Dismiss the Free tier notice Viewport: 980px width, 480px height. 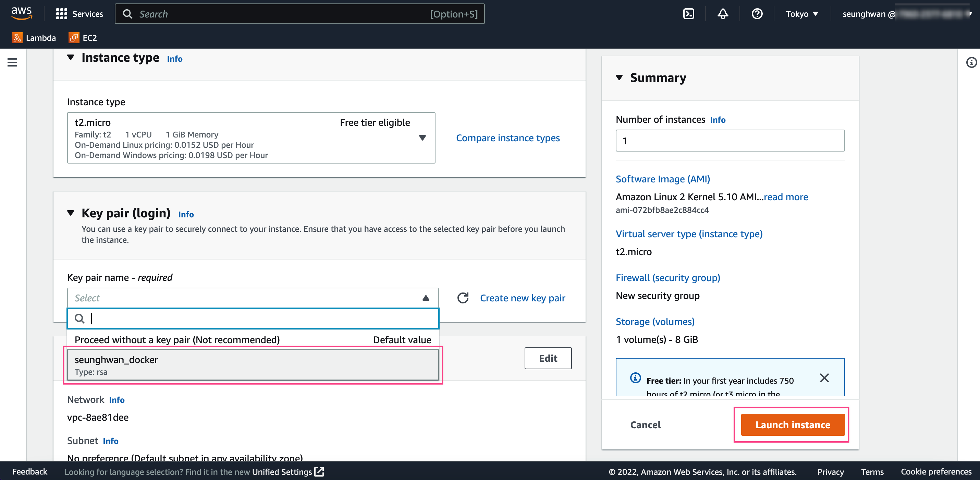pos(824,378)
